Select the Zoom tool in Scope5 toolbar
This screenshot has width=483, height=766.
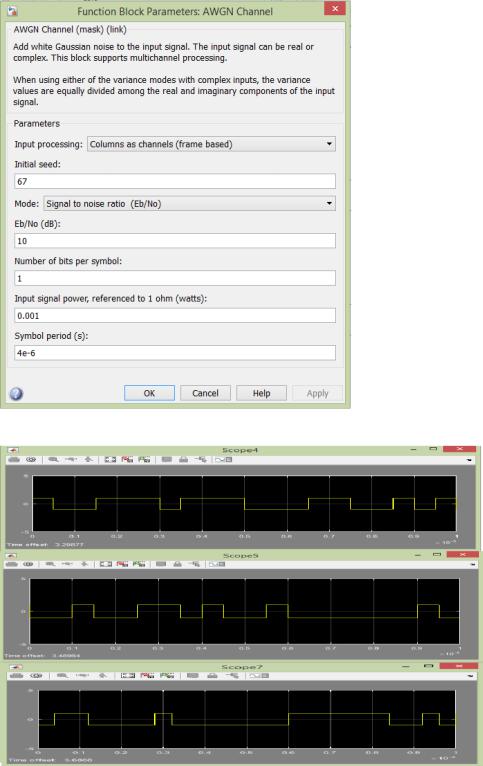[x=50, y=564]
